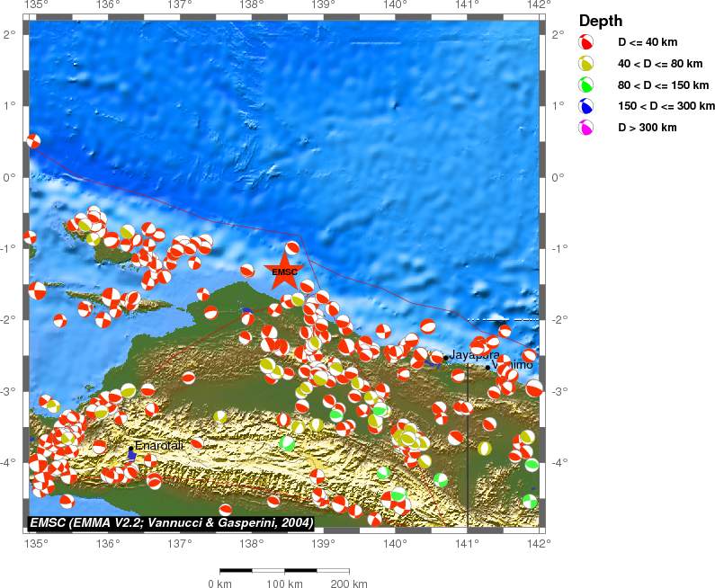Click the 200 km scale bar label
Image resolution: width=715 pixels, height=588 pixels.
point(349,584)
